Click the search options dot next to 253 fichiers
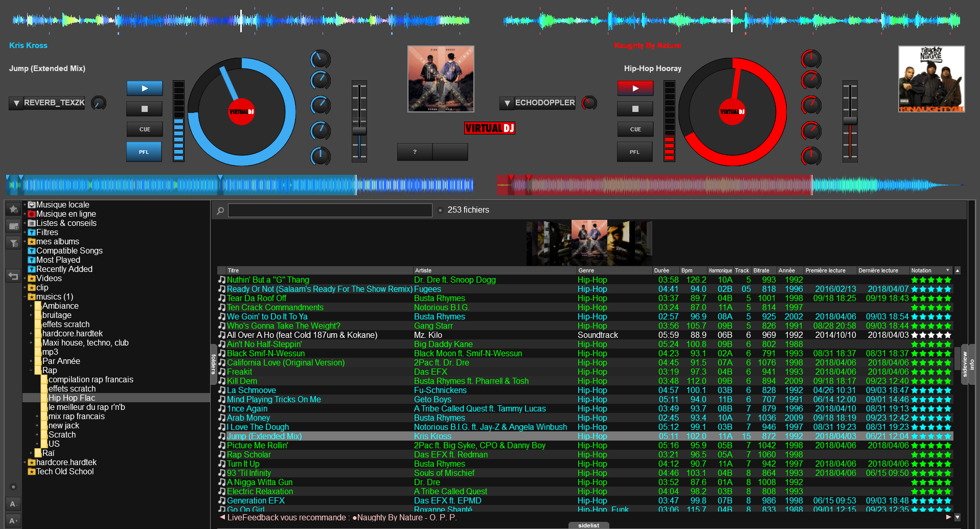 (440, 210)
